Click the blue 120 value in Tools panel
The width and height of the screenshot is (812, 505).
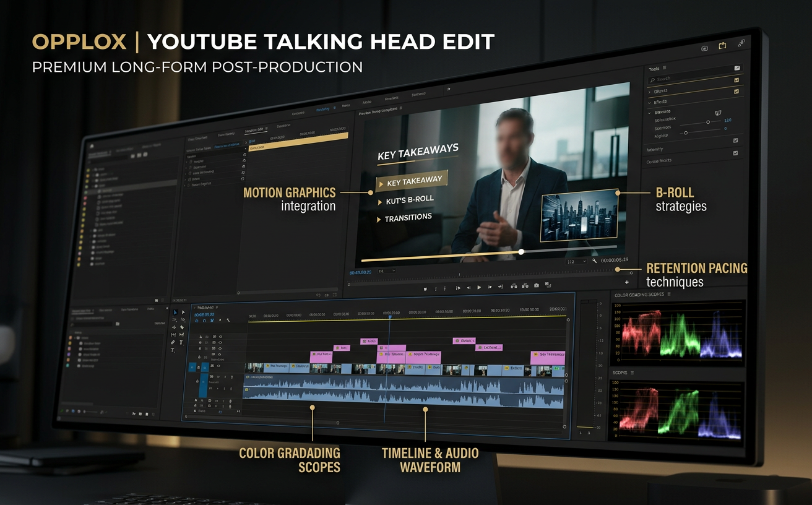728,120
